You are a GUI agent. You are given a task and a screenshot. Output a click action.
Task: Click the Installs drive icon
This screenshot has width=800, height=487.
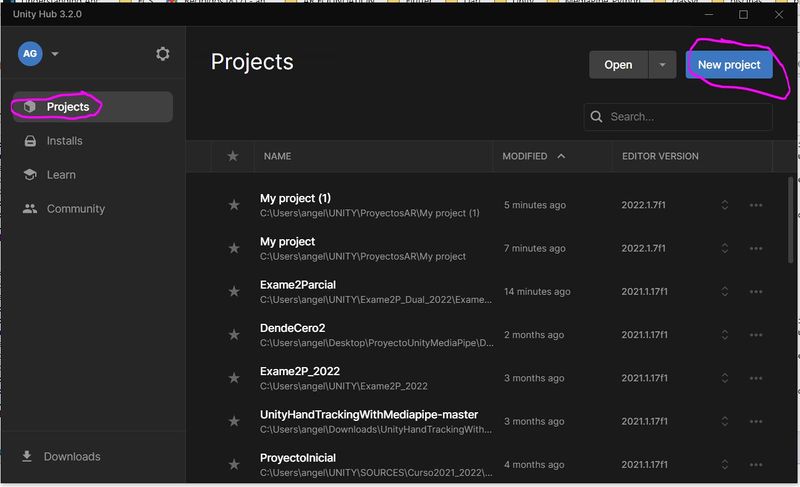(30, 141)
